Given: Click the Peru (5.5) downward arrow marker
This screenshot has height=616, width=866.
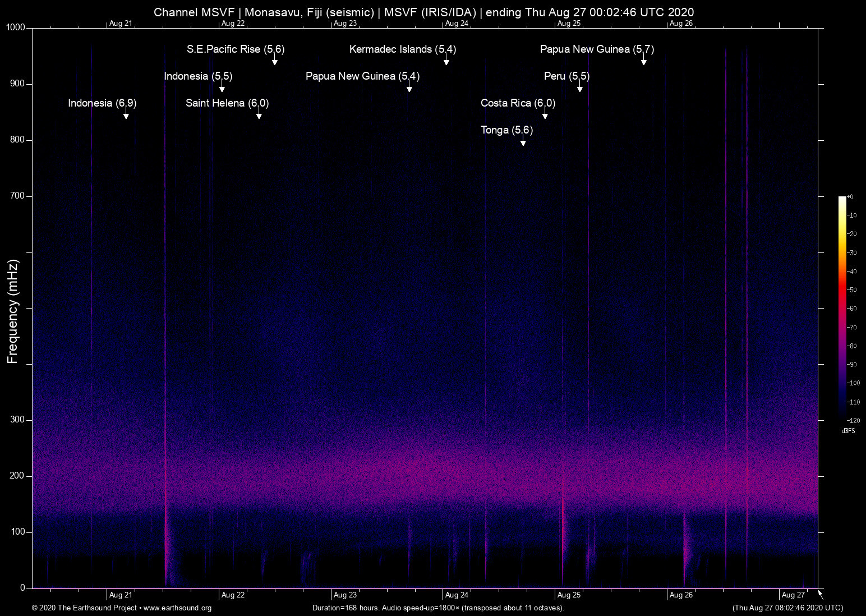Looking at the screenshot, I should click(580, 88).
